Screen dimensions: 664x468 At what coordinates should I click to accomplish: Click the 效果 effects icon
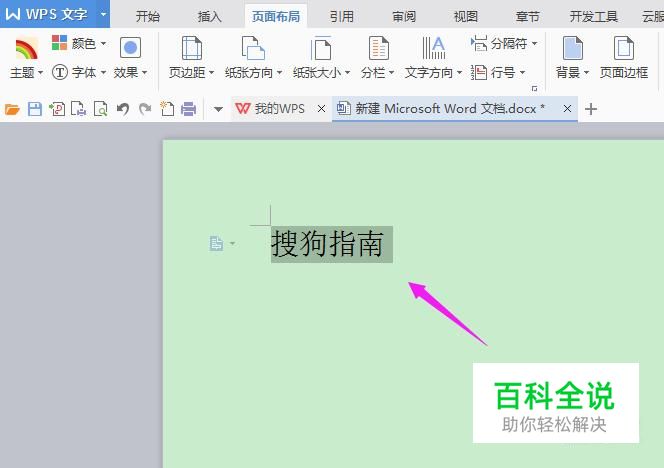coord(130,47)
